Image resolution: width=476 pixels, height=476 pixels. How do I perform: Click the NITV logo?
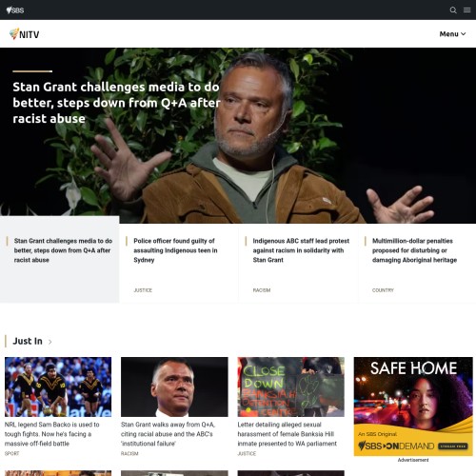click(x=25, y=34)
